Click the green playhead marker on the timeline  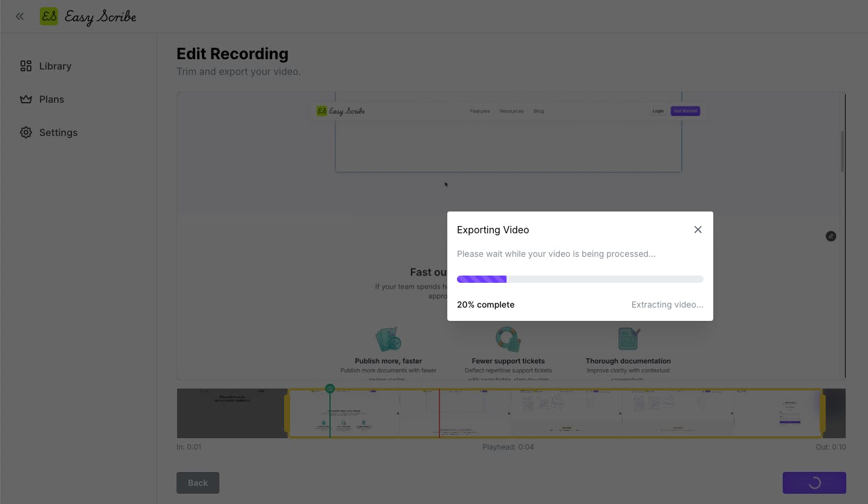(x=330, y=389)
